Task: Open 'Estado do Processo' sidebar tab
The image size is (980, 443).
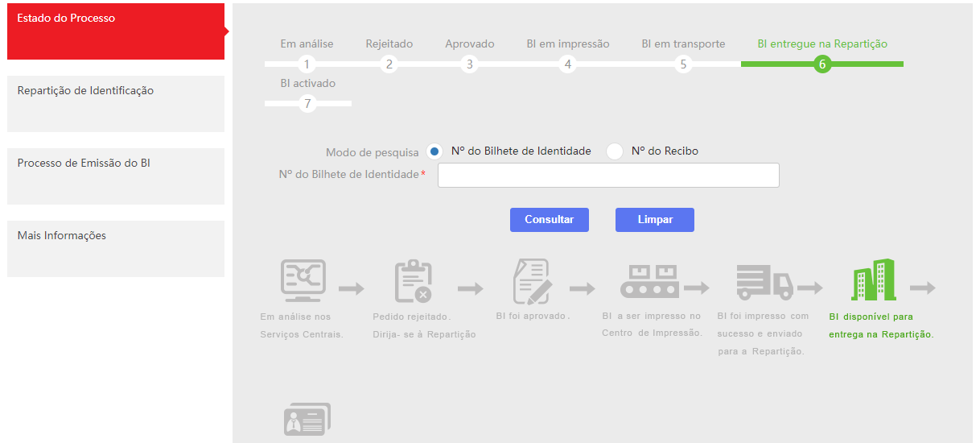Action: 116,31
